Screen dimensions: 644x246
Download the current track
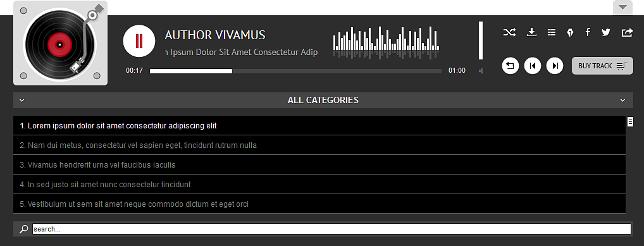[x=532, y=32]
